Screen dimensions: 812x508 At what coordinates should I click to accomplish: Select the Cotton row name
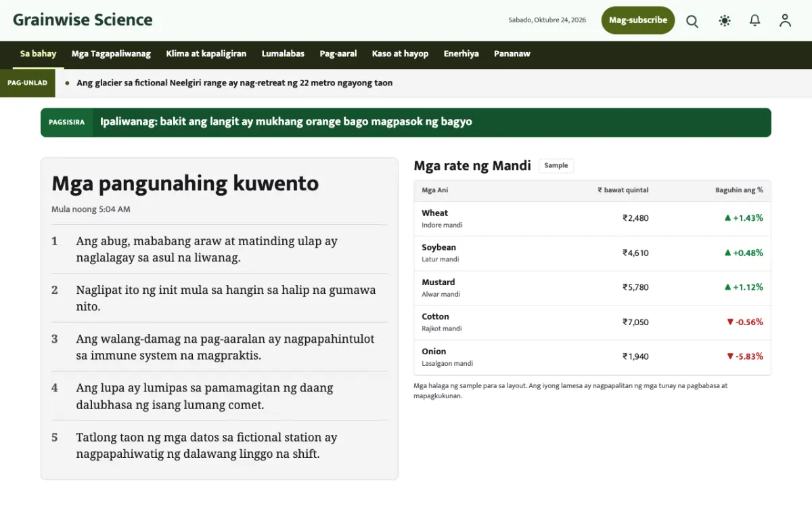pos(435,316)
